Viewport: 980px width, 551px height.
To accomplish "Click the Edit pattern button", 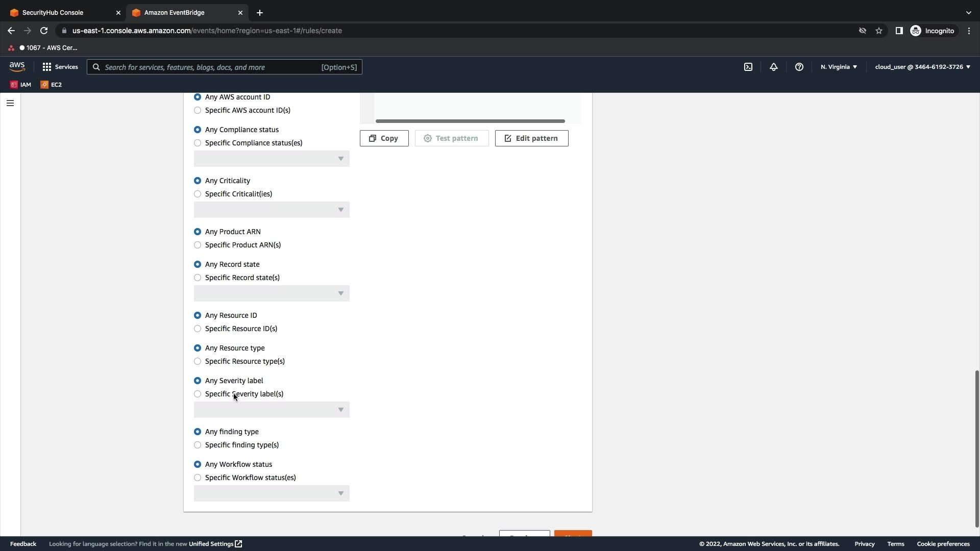I will click(531, 138).
